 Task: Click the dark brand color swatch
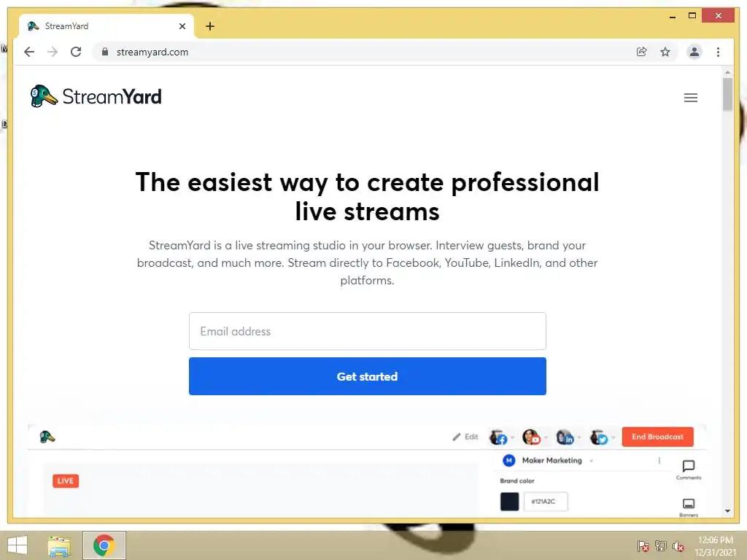(x=509, y=502)
